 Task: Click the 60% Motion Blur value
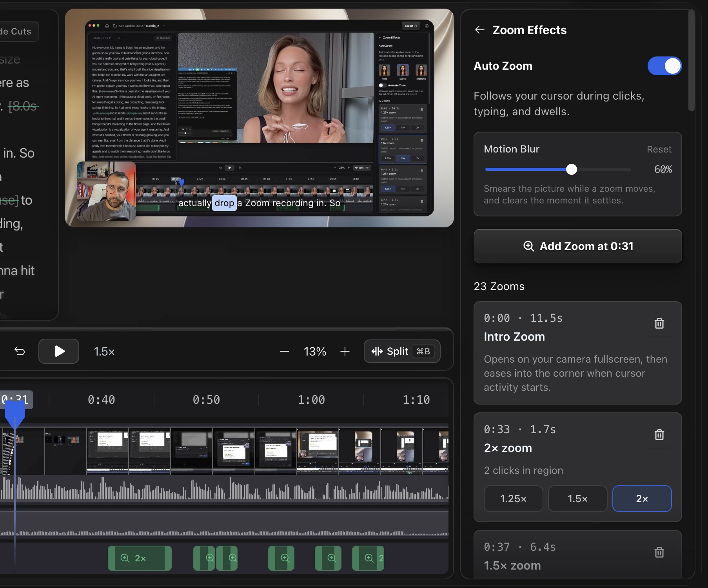pyautogui.click(x=663, y=169)
